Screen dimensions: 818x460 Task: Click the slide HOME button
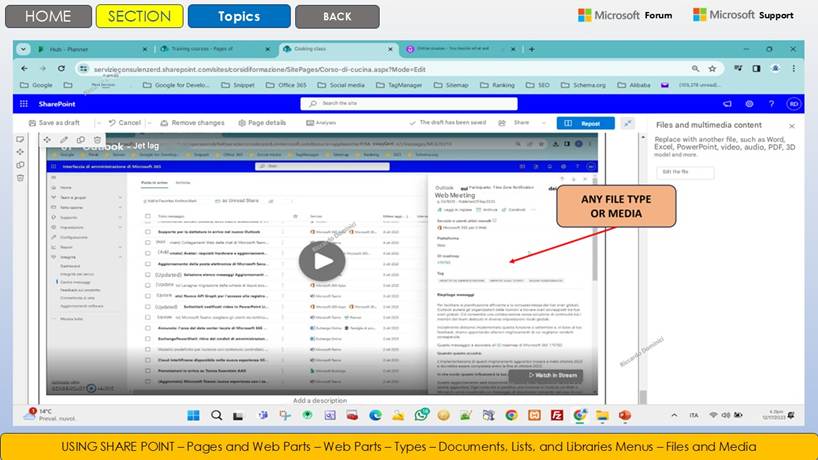pos(48,16)
